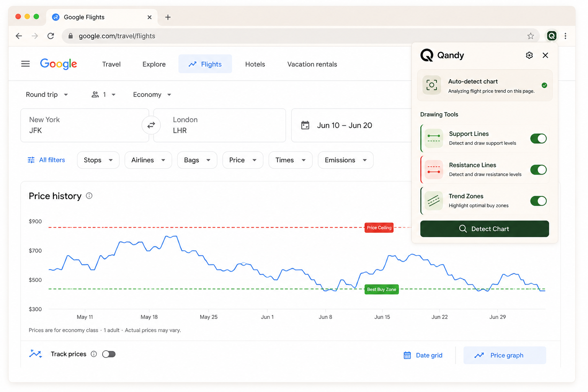588x392 pixels.
Task: Expand the Bags filter
Action: (x=197, y=160)
